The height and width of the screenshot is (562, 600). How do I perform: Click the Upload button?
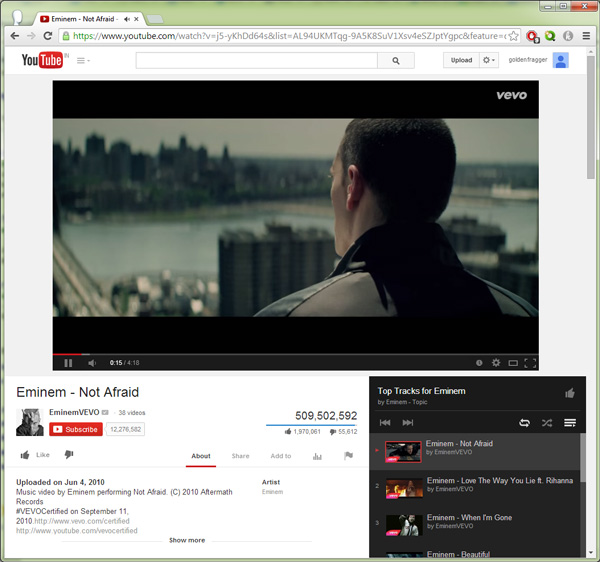(x=461, y=60)
